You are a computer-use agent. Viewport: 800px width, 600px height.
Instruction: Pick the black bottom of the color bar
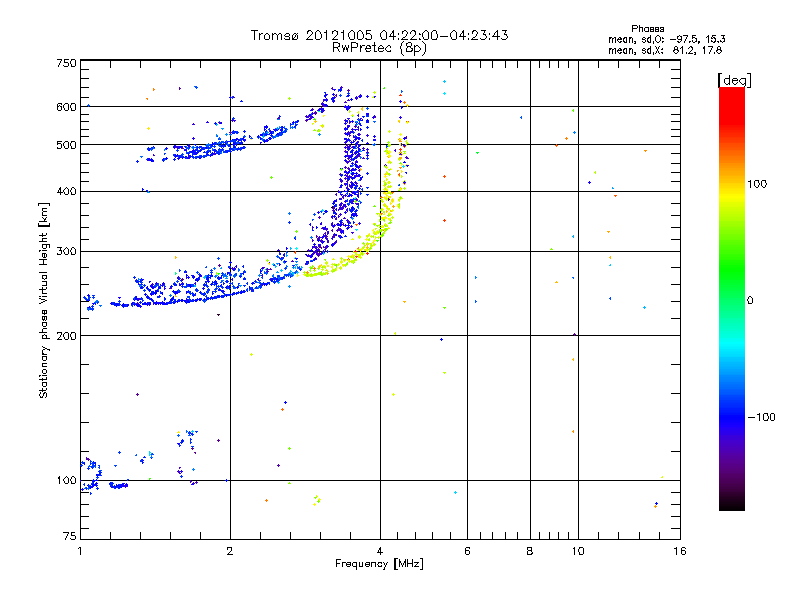point(732,504)
